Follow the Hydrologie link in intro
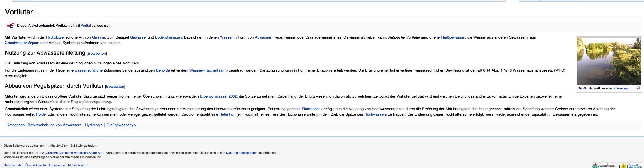The width and height of the screenshot is (644, 168). (55, 37)
